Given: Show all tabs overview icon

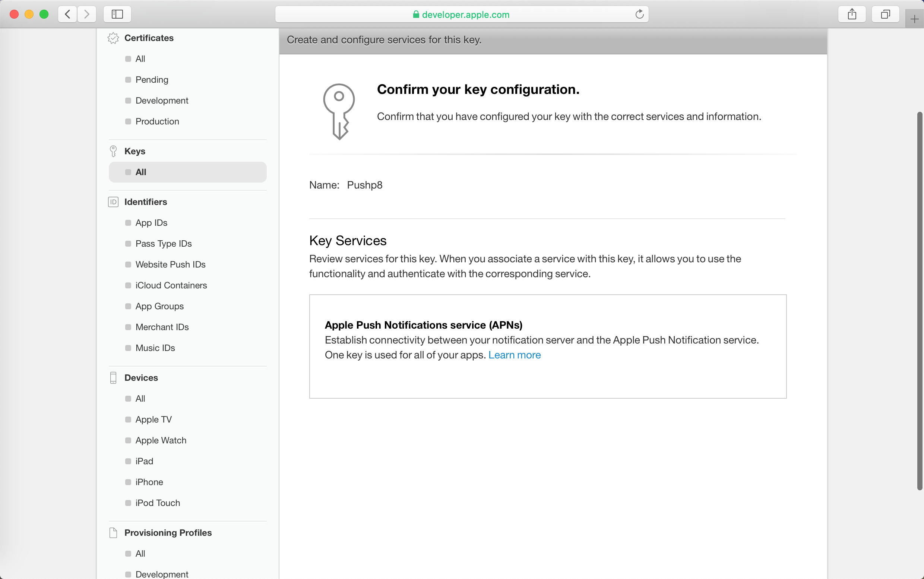Looking at the screenshot, I should pos(885,14).
